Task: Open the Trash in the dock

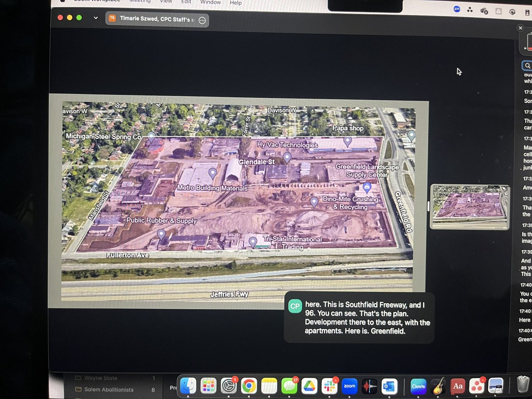Action: coord(524,385)
